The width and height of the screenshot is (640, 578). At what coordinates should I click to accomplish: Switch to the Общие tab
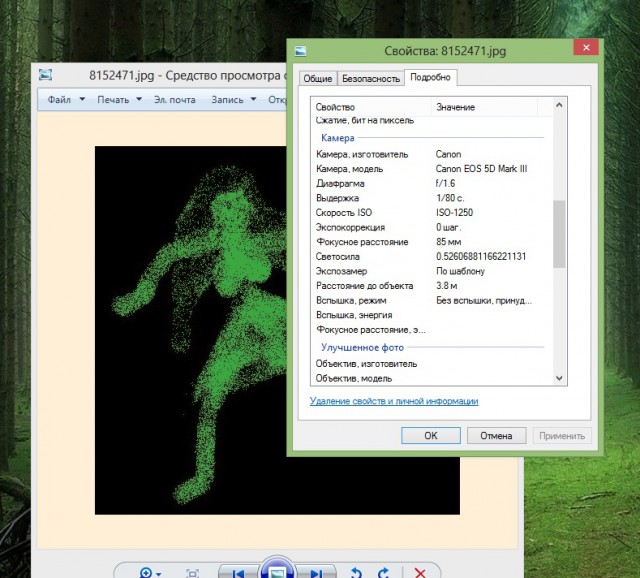[318, 78]
